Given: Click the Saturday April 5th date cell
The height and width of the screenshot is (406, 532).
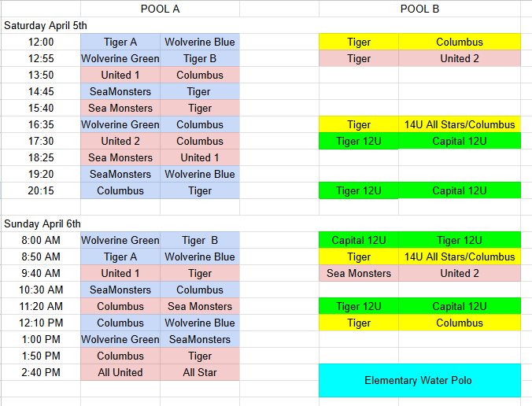Looking at the screenshot, I should (46, 25).
